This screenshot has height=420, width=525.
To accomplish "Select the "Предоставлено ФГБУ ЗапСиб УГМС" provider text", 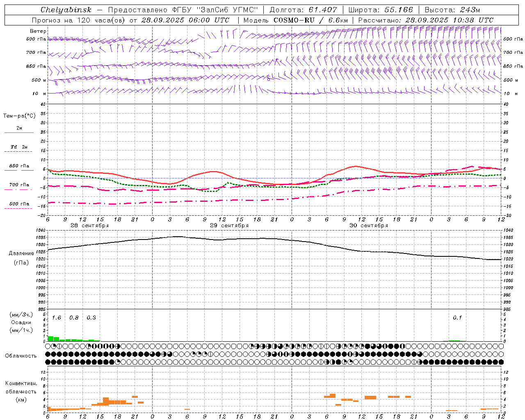I will coord(183,10).
